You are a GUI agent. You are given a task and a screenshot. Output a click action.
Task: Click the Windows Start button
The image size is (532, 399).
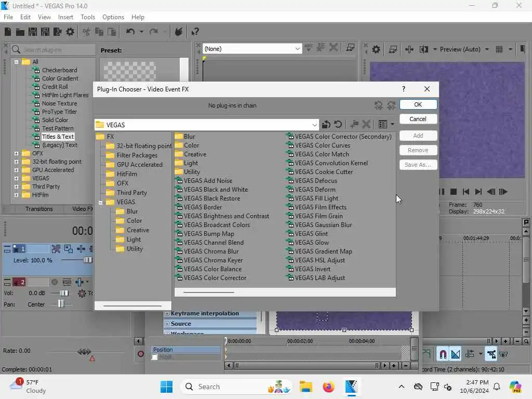(x=166, y=387)
